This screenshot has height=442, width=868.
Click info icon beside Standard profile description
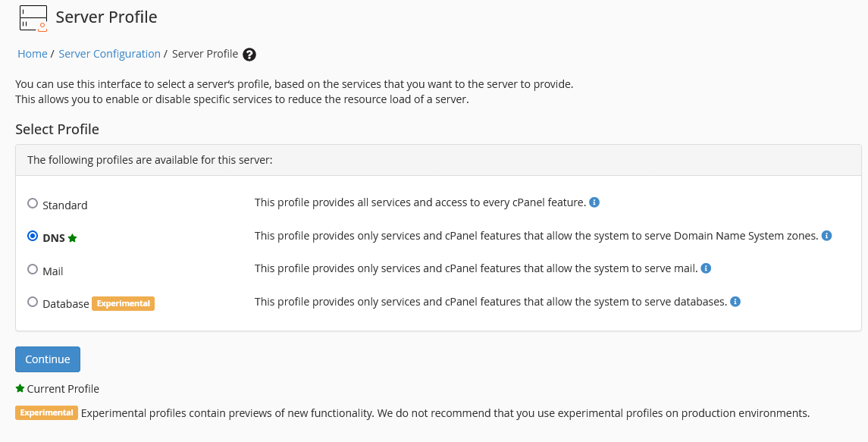595,202
